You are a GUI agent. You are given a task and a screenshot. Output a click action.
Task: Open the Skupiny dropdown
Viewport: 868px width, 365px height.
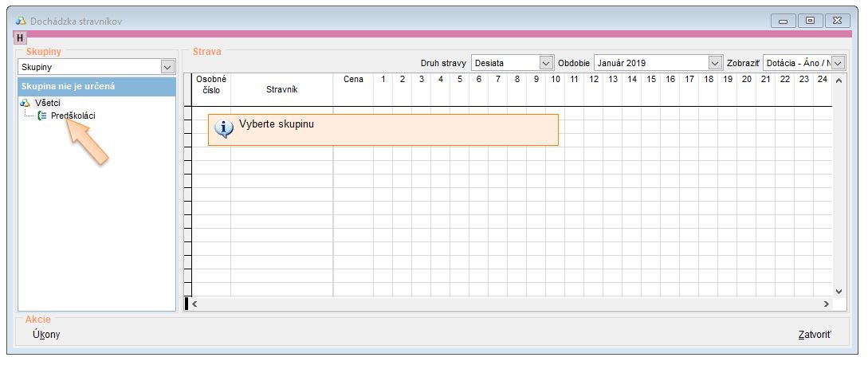(x=167, y=67)
